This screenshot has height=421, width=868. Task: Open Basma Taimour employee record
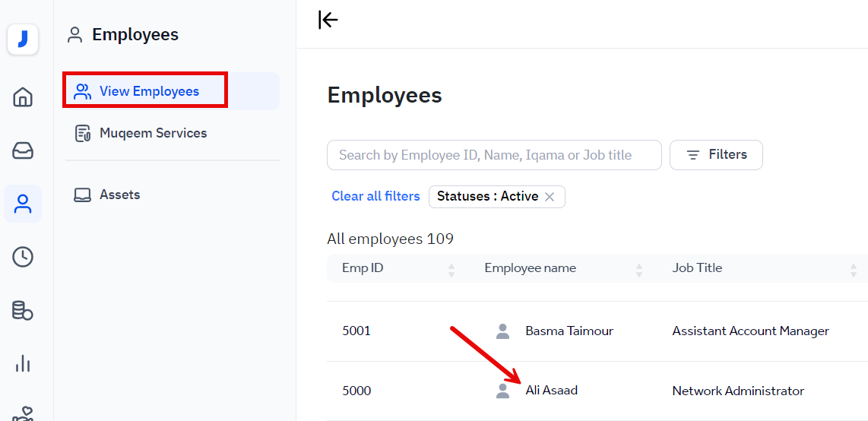(x=569, y=331)
